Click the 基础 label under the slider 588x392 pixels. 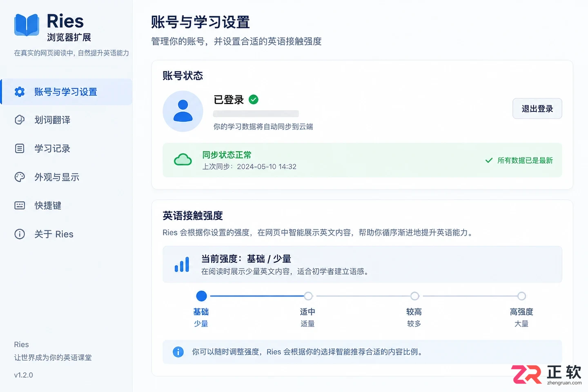201,312
